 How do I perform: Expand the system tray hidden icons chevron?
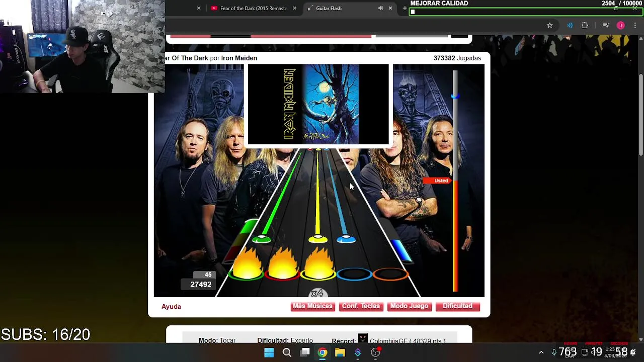pyautogui.click(x=541, y=352)
